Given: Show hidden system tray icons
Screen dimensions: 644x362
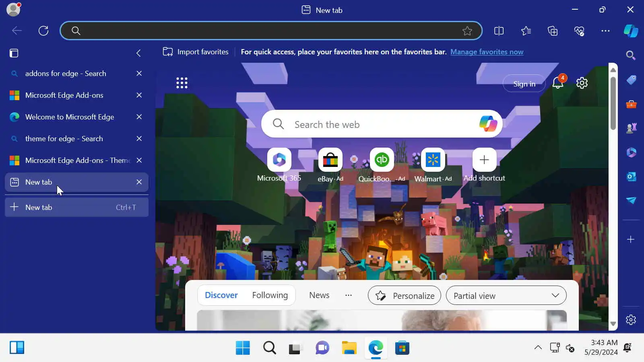Looking at the screenshot, I should pos(538,348).
